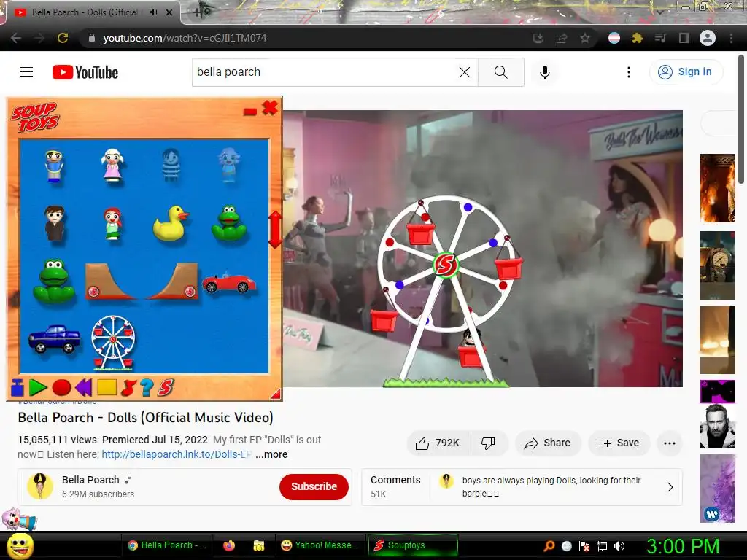Click the purple rewind arrows in Soup Toys
The width and height of the screenshot is (747, 560).
(x=84, y=388)
